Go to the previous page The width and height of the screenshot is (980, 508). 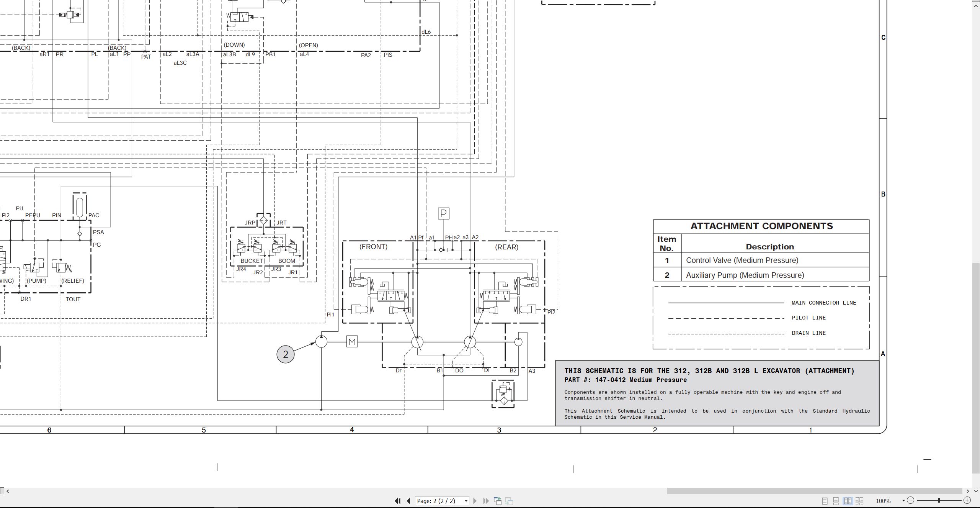coord(408,501)
